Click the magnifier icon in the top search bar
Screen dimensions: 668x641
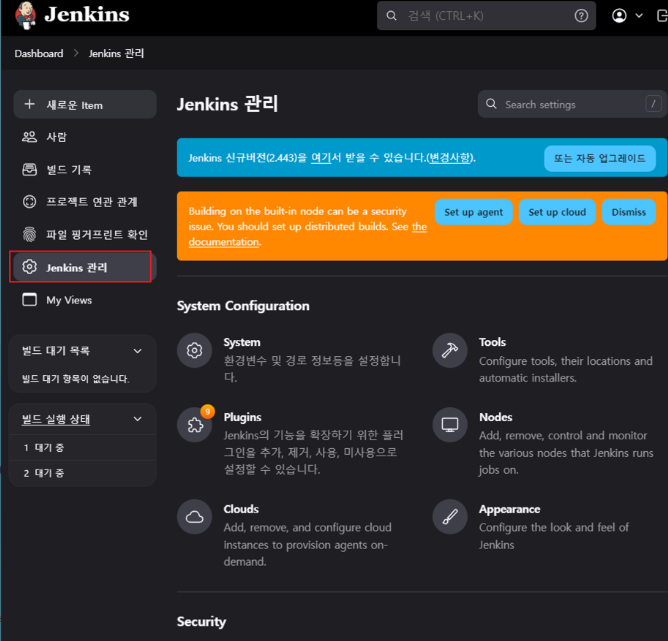[391, 16]
